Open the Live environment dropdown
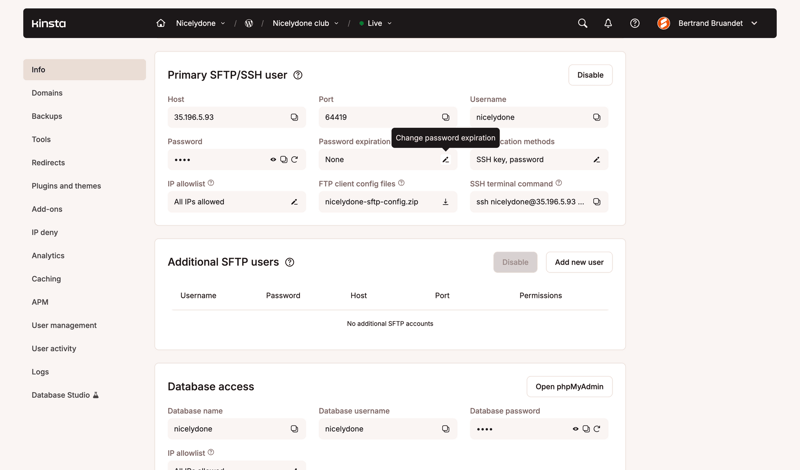The width and height of the screenshot is (800, 470). (376, 23)
